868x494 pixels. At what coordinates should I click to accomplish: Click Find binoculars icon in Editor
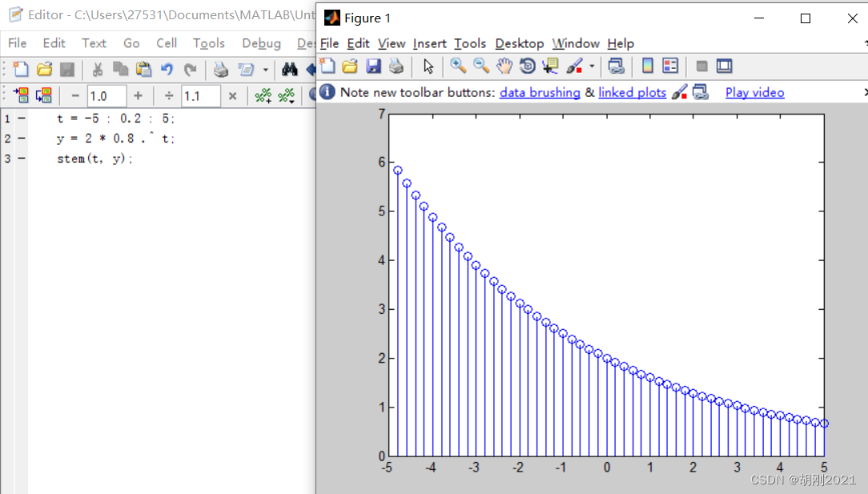(290, 69)
